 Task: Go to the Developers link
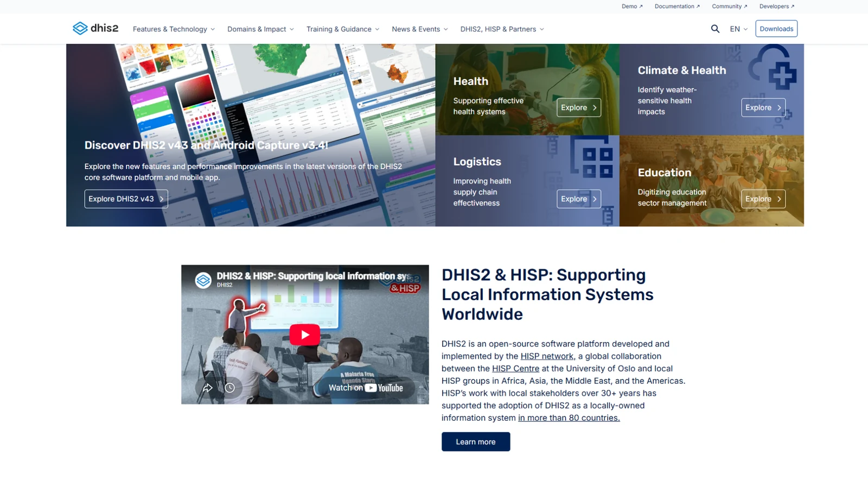tap(777, 7)
